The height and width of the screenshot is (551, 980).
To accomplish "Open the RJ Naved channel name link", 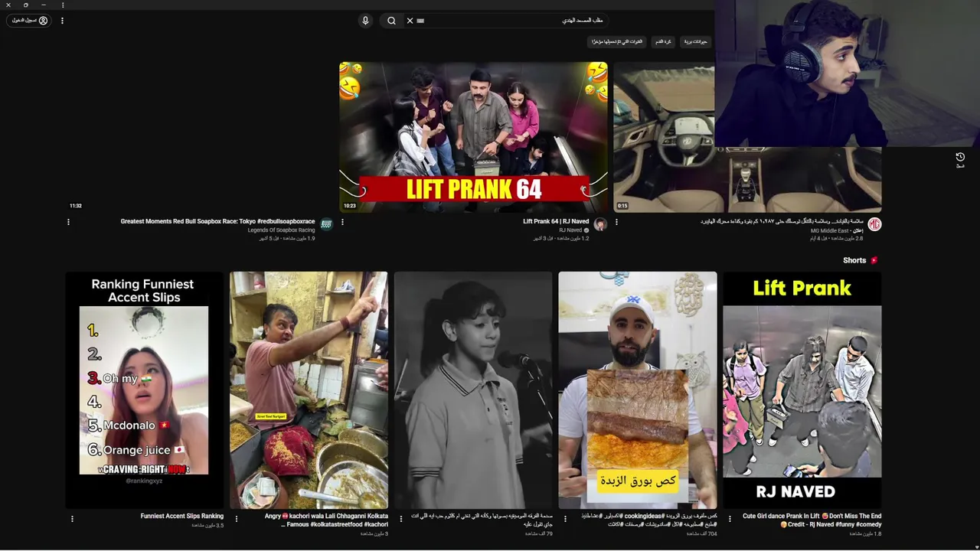I will click(x=570, y=230).
